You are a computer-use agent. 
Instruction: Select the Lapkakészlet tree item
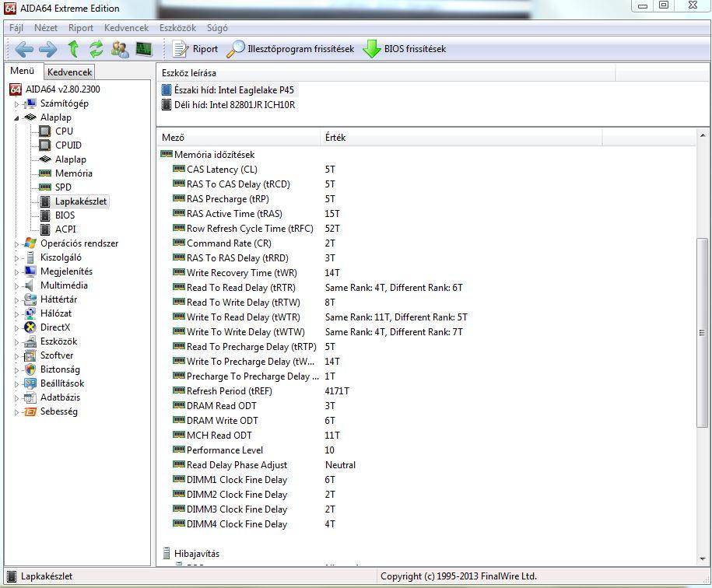(x=81, y=201)
